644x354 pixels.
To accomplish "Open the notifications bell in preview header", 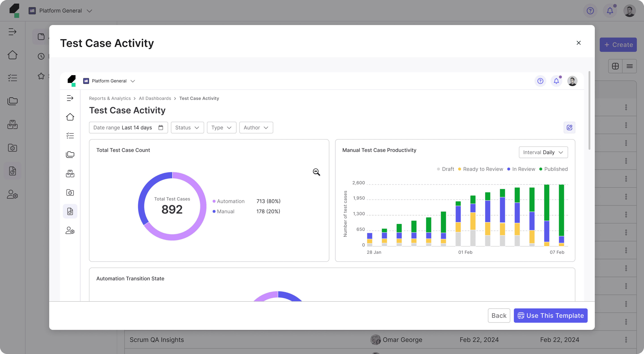I will click(x=556, y=81).
